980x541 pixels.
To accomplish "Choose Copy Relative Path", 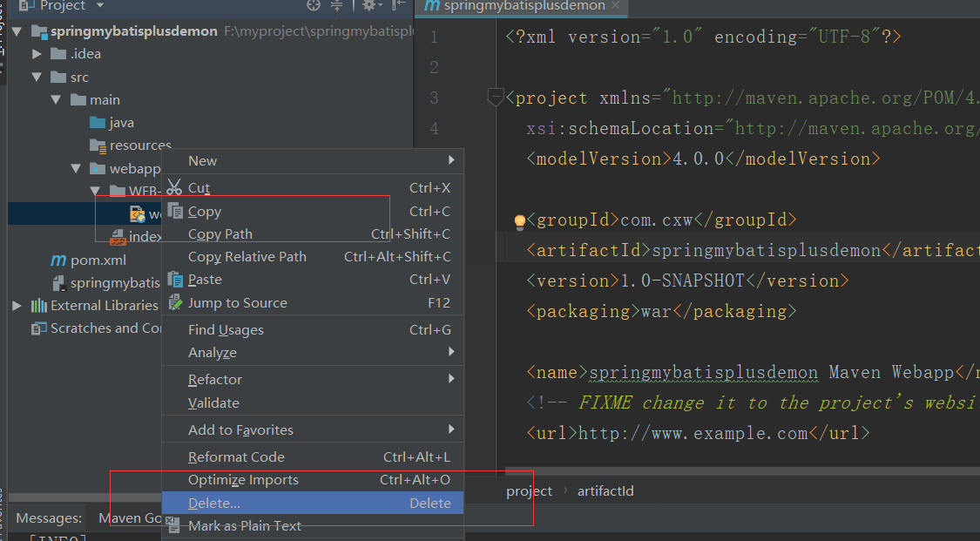I will pyautogui.click(x=313, y=257).
